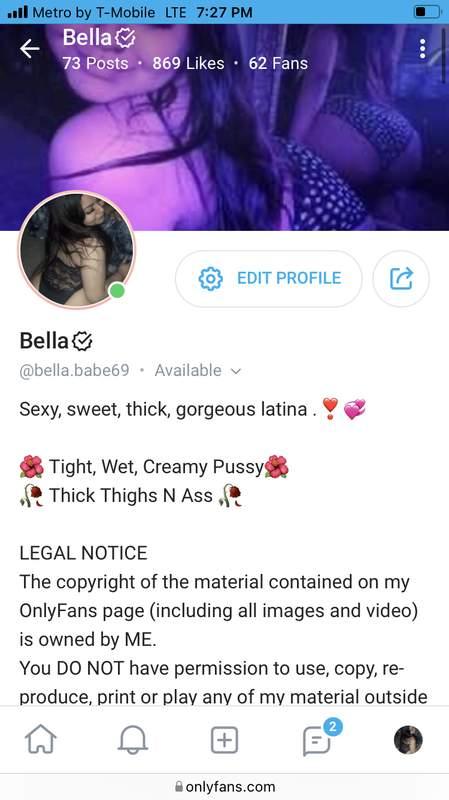Tap the back arrow in header
Viewport: 449px width, 800px height.
[30, 48]
